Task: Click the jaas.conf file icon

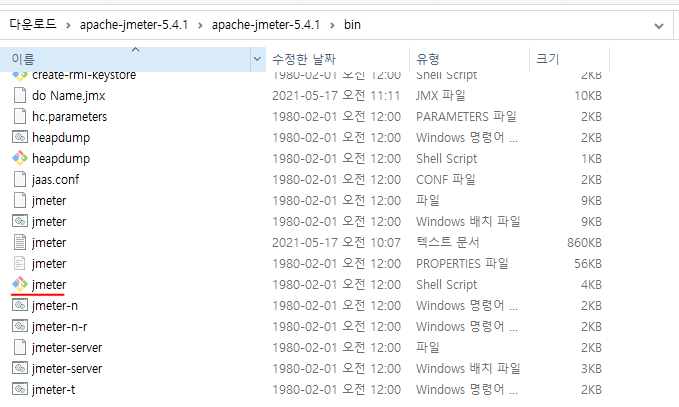Action: [20, 179]
